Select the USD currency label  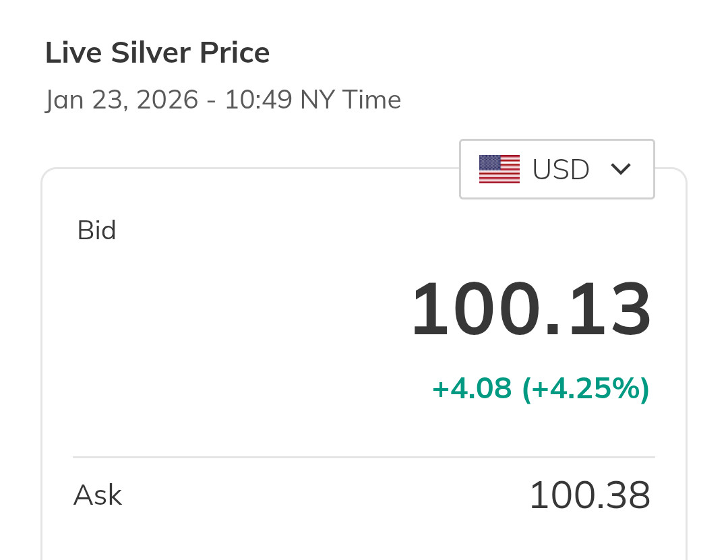coord(561,170)
